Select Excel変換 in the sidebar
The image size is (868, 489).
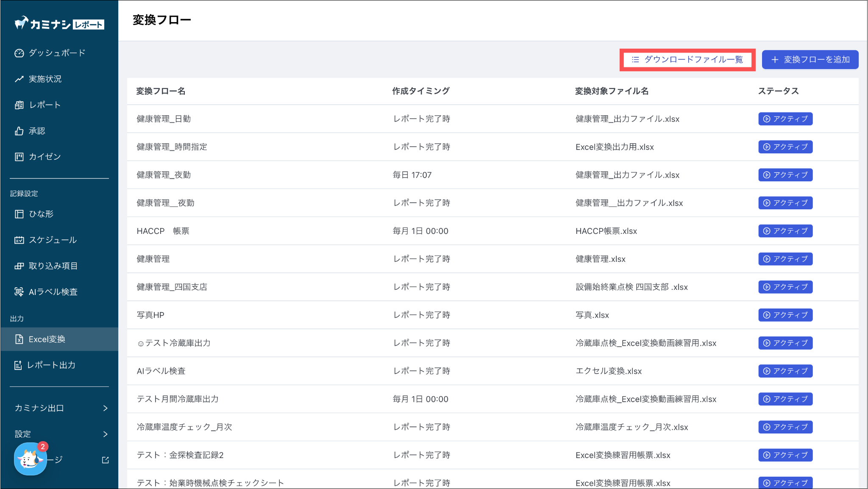pyautogui.click(x=47, y=339)
